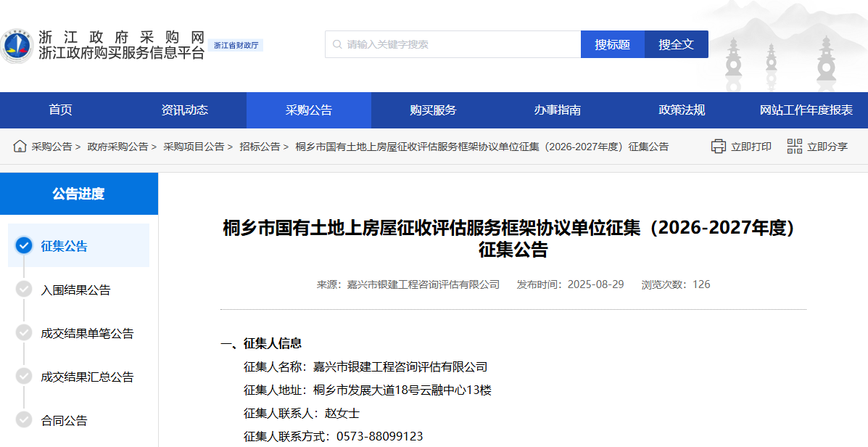Click the 搜标题 search button
868x447 pixels.
[612, 44]
